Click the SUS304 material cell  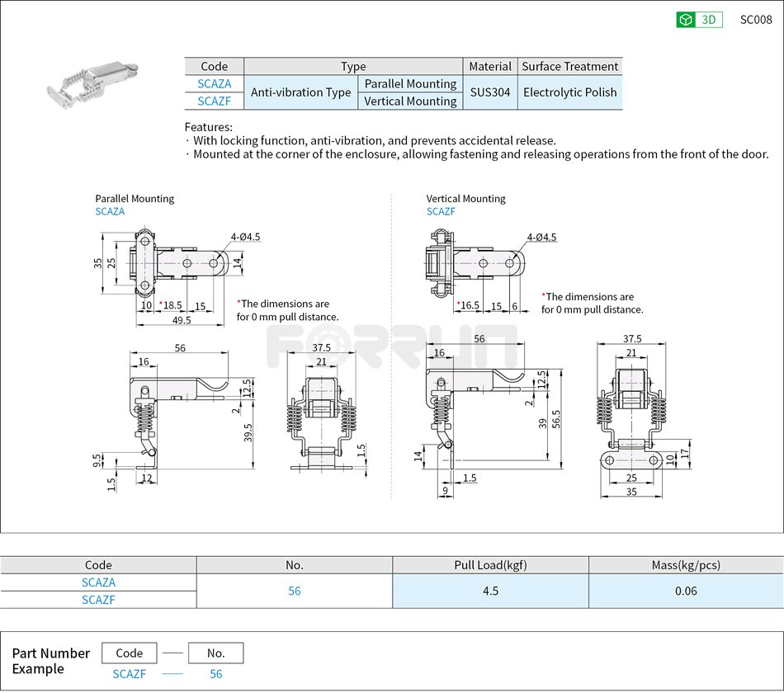point(490,92)
